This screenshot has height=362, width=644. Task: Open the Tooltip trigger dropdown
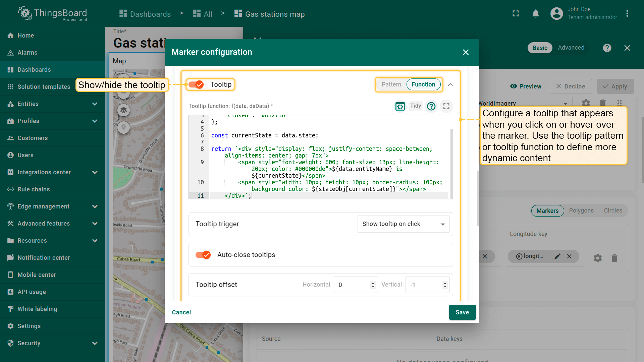tap(404, 224)
